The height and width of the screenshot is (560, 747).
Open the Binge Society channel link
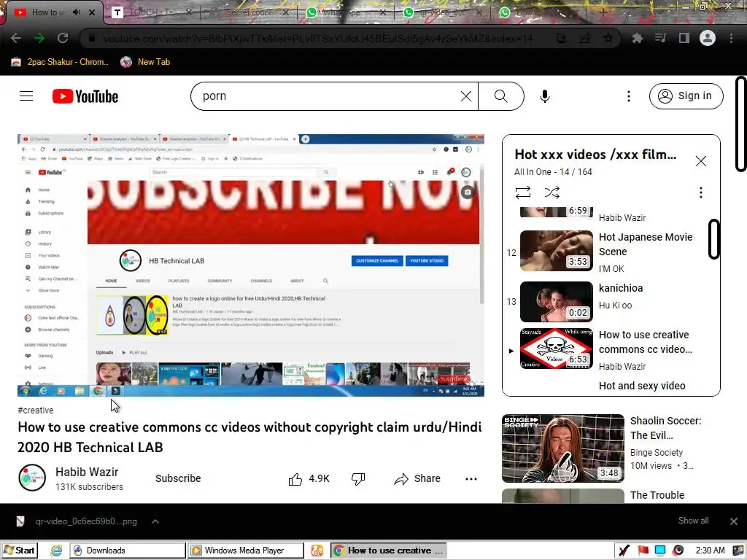656,452
